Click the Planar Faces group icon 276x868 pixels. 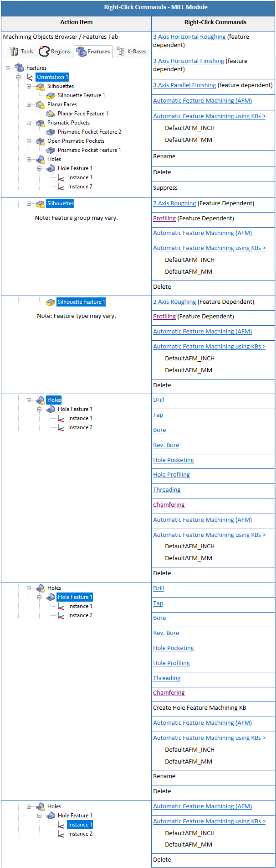point(40,104)
